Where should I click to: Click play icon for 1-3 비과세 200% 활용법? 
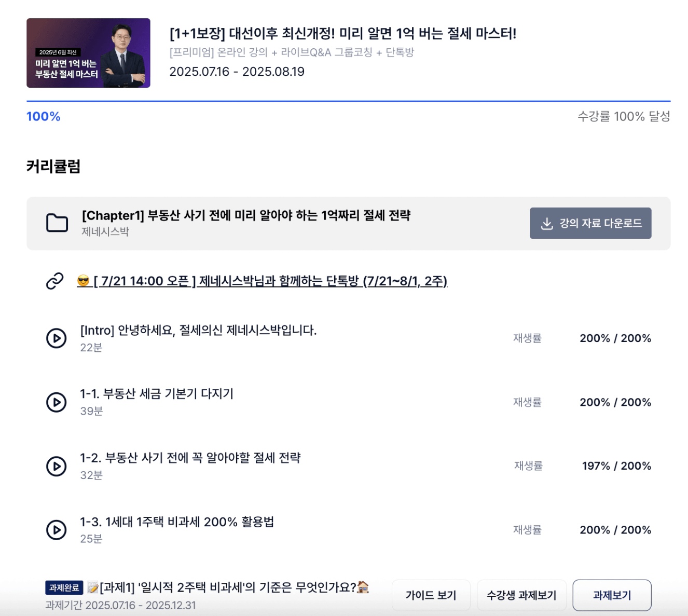(x=57, y=530)
